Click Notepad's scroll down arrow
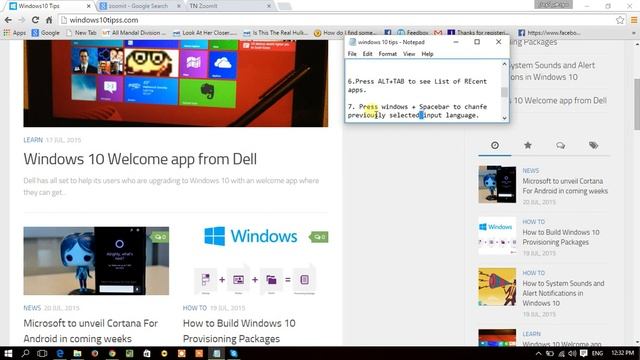 click(x=504, y=118)
